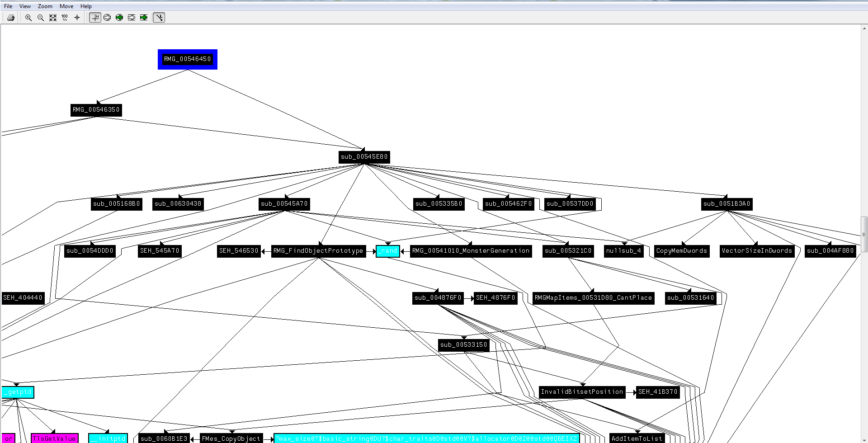Select the cyan __initptd node
The height and width of the screenshot is (443, 868).
pos(108,438)
